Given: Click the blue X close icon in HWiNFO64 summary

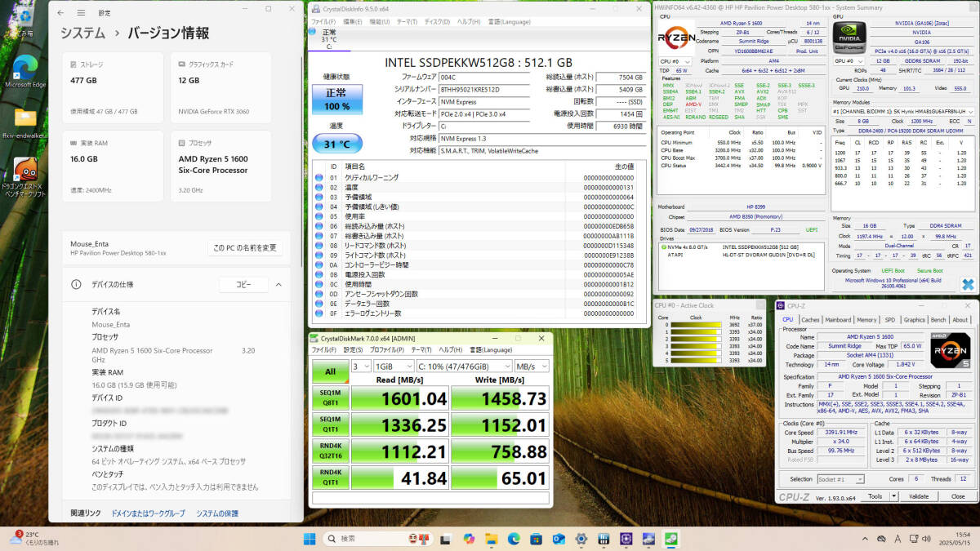Looking at the screenshot, I should (x=967, y=285).
